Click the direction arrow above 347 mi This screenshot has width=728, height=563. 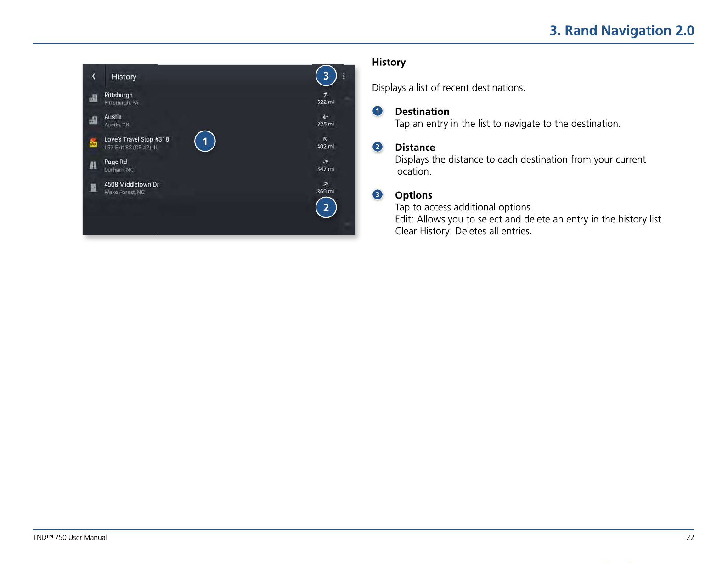click(325, 162)
